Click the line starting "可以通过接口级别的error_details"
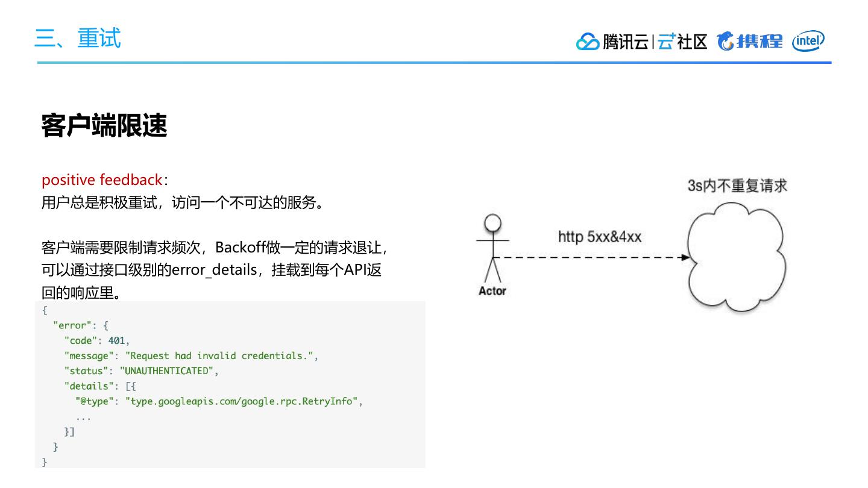The height and width of the screenshot is (488, 868). click(x=212, y=270)
